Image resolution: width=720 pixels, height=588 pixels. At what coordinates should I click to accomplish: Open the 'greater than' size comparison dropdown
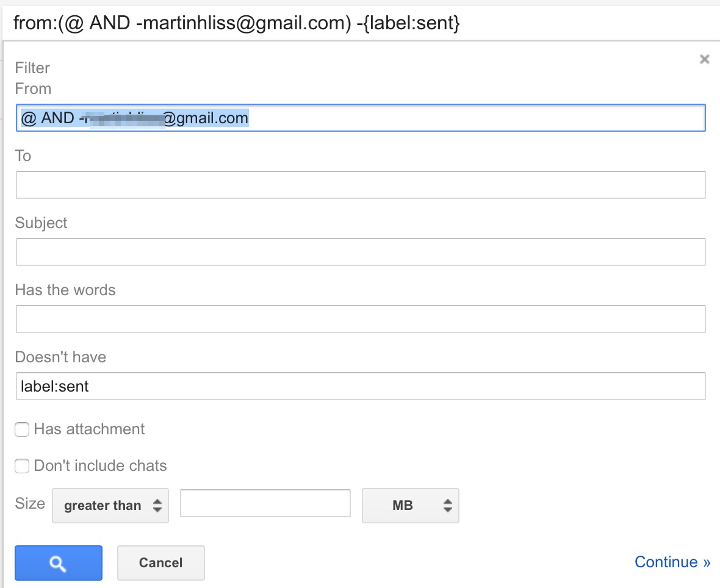pyautogui.click(x=110, y=506)
